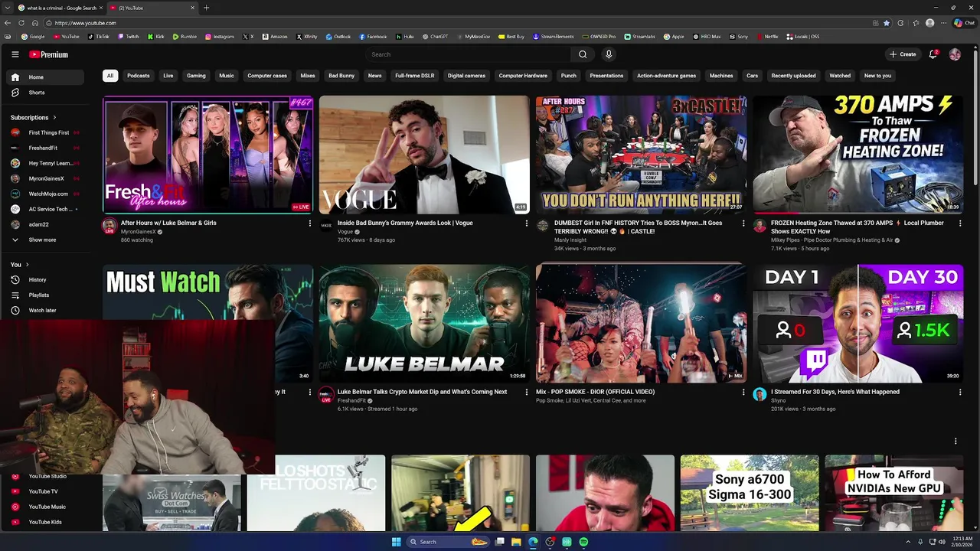
Task: Open options for After Hours w/ Luke Belmar video
Action: click(x=309, y=223)
